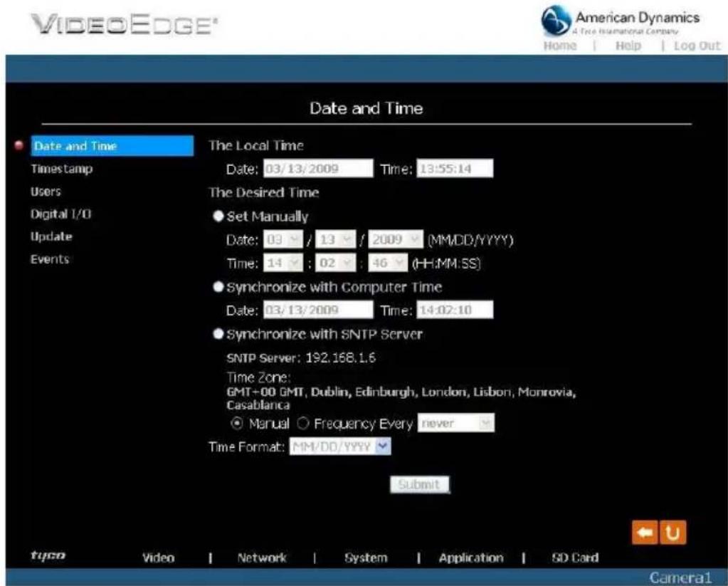Open the Users sidebar item
Screen dimensions: 728x586
point(46,192)
